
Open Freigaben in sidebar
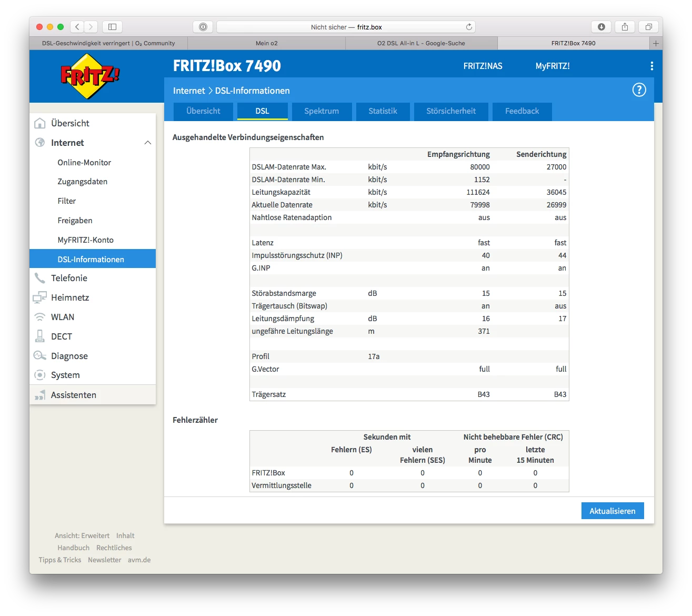tap(75, 221)
